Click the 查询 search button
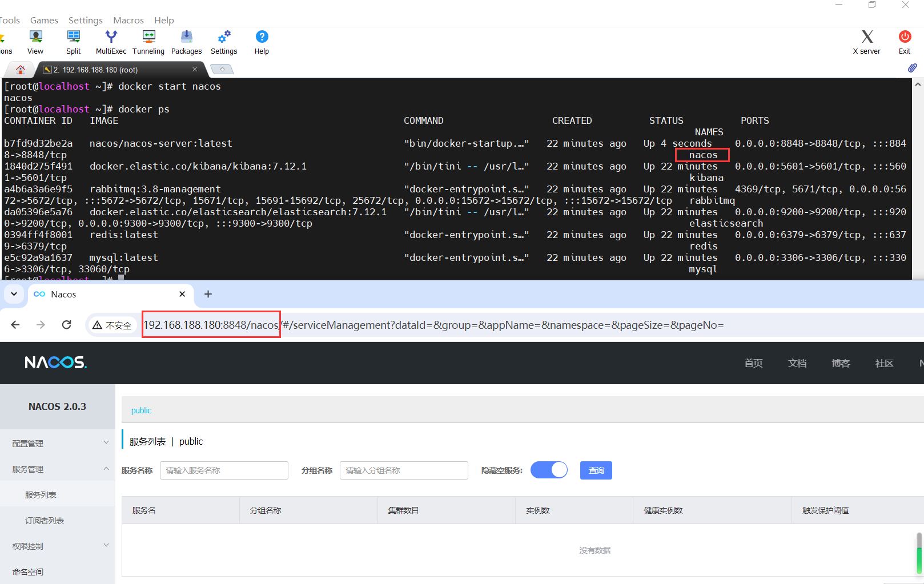924x584 pixels. pyautogui.click(x=596, y=470)
